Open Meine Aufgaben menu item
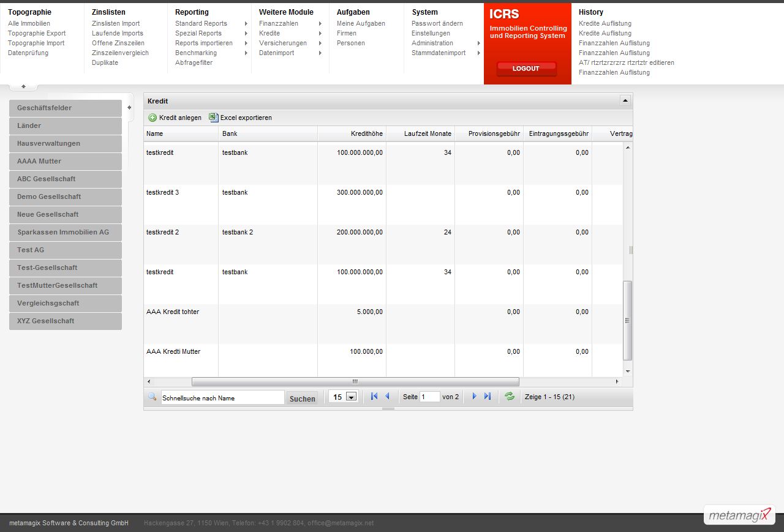The height and width of the screenshot is (532, 784). [x=361, y=24]
